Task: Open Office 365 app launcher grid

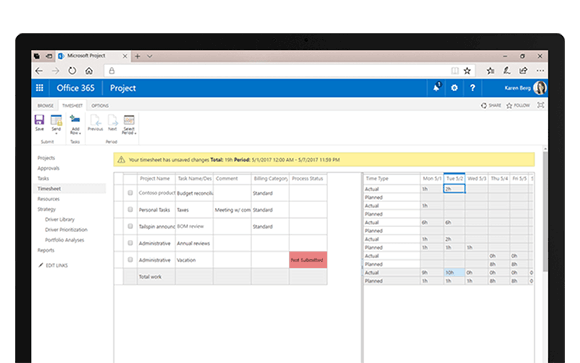Action: 40,88
